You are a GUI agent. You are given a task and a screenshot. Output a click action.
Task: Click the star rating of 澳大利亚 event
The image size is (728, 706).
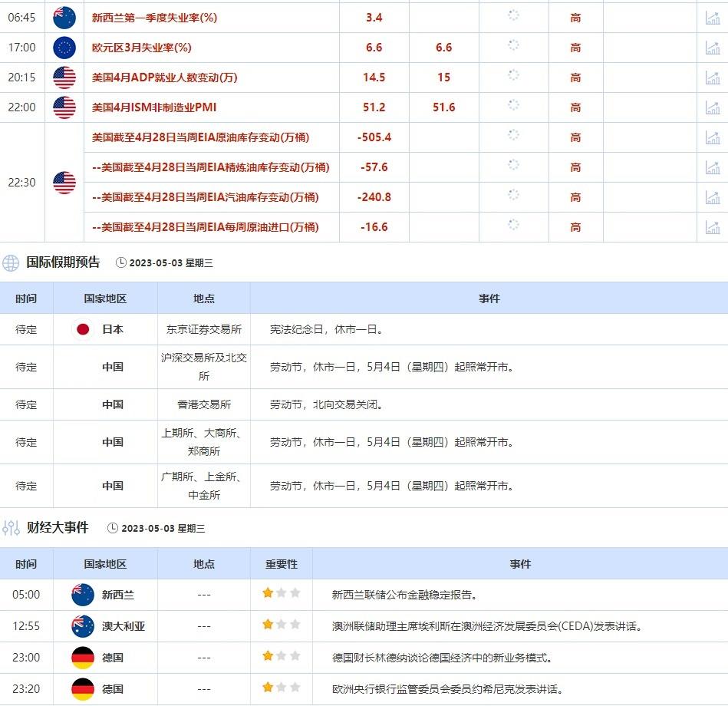281,625
